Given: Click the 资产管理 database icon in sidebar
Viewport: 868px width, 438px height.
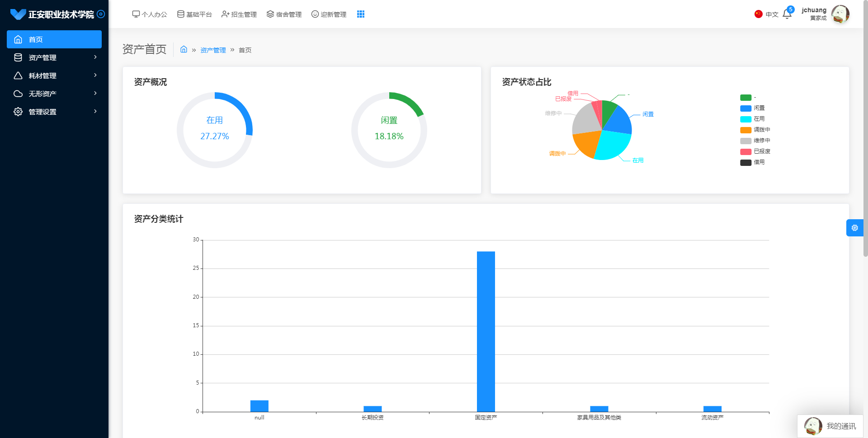Looking at the screenshot, I should pyautogui.click(x=18, y=57).
